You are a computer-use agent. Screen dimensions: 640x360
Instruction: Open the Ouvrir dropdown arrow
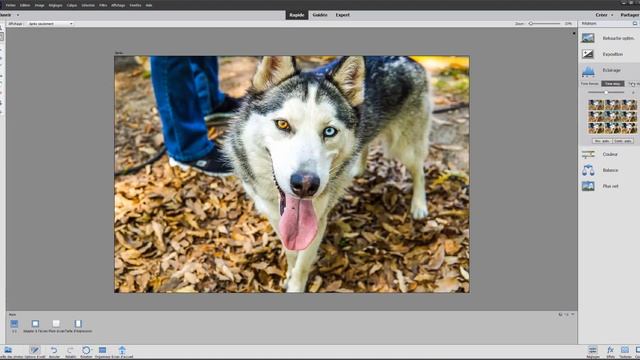pyautogui.click(x=18, y=15)
